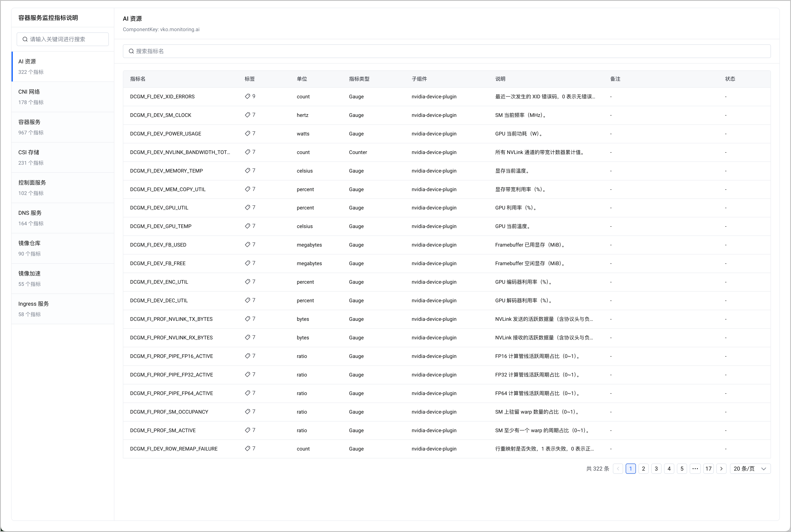The image size is (791, 532).
Task: Click the DCGM_FI_DEV_POWER_USAGE metric name
Action: coord(166,134)
